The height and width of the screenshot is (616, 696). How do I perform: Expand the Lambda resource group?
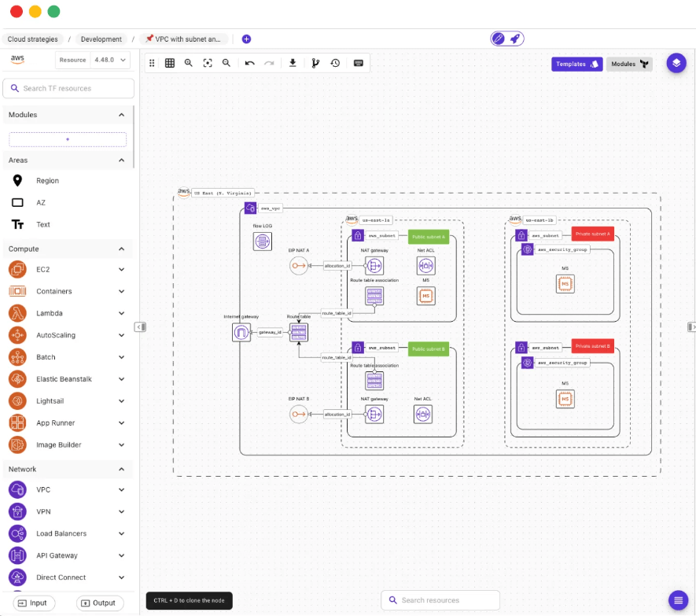pyautogui.click(x=122, y=313)
